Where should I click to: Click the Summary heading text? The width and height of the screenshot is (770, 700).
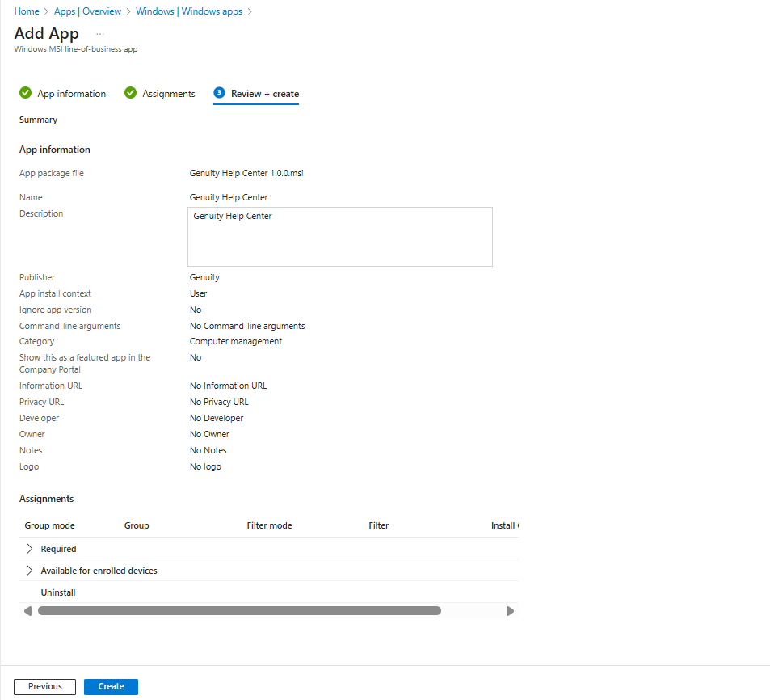(x=38, y=120)
